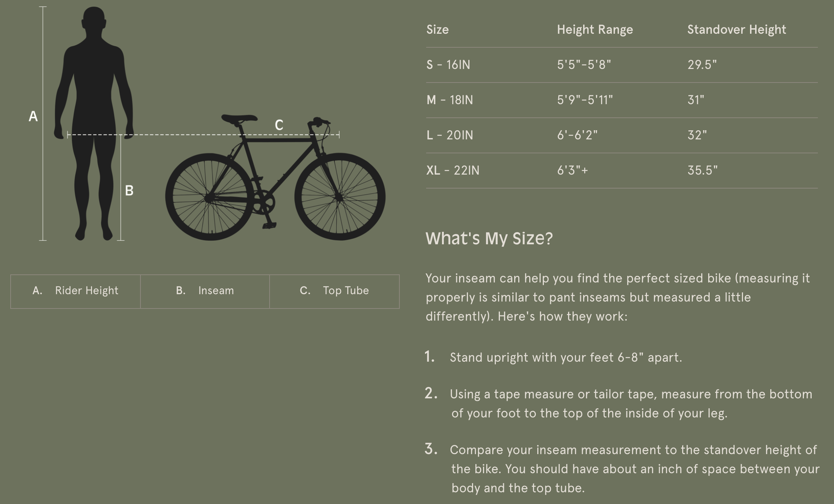Click the What's My Size? heading

coord(489,238)
